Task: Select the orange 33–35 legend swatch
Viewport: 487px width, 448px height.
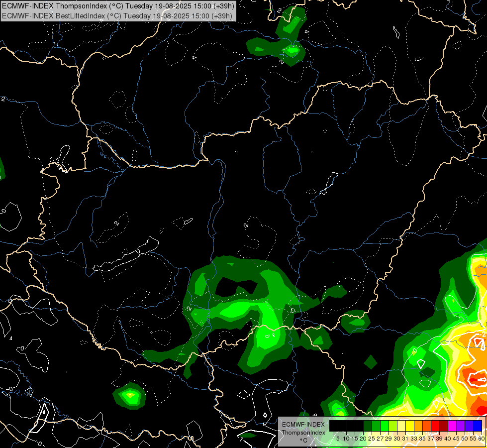Action: (418, 426)
